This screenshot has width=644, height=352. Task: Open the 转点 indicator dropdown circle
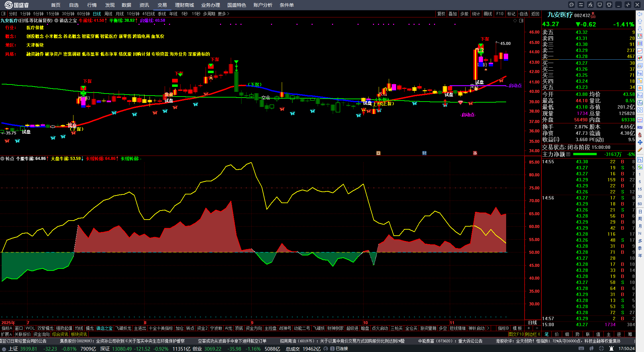point(2,159)
